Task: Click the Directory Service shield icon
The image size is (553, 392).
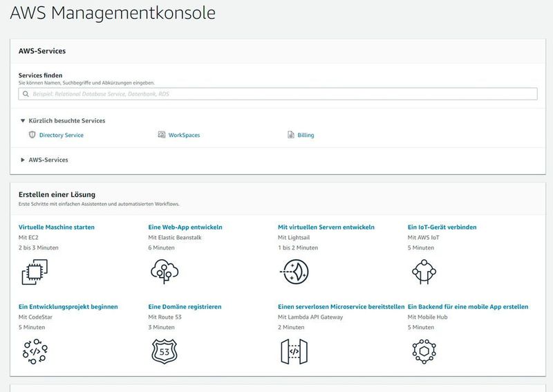Action: [x=32, y=135]
